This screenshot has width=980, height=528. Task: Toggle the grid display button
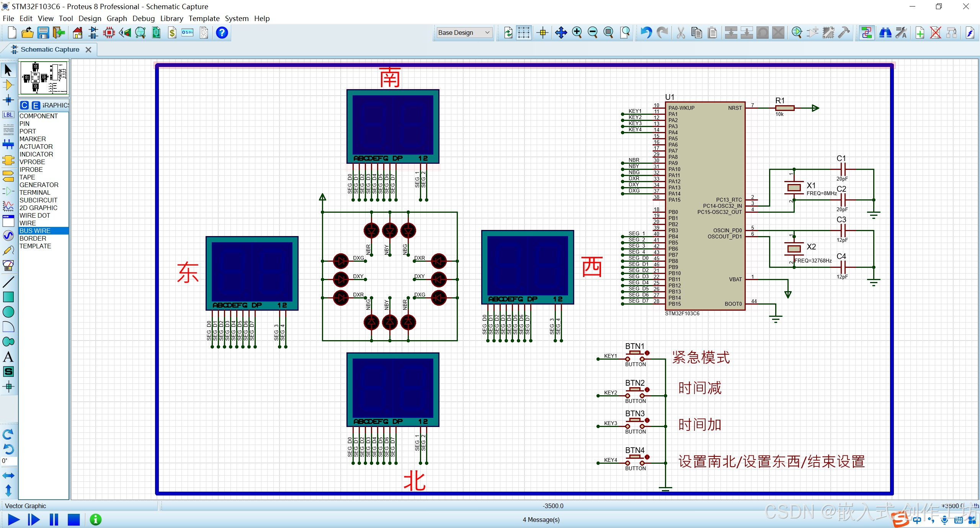(524, 33)
